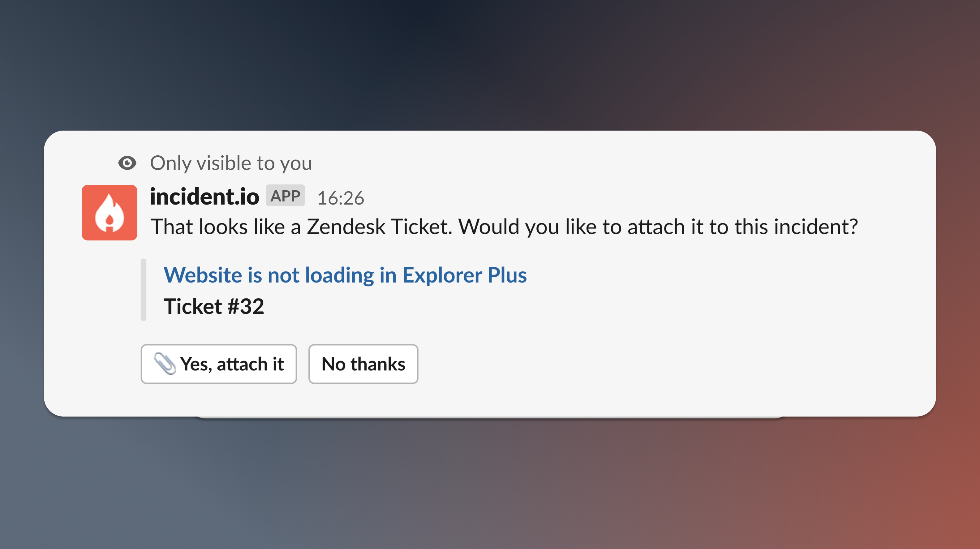Click the "Zendesk Ticket" words in message
Image resolution: width=980 pixels, height=549 pixels.
pyautogui.click(x=379, y=227)
